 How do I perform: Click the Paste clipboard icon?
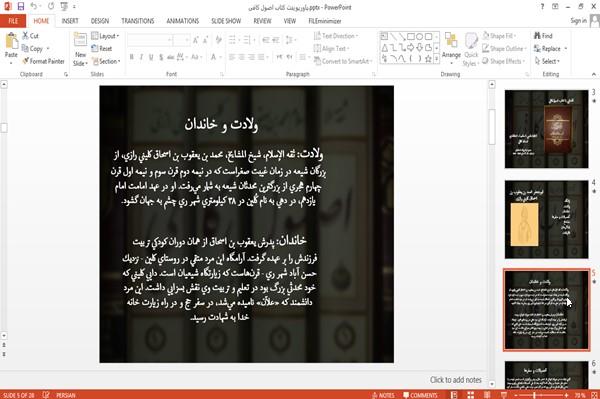click(11, 42)
